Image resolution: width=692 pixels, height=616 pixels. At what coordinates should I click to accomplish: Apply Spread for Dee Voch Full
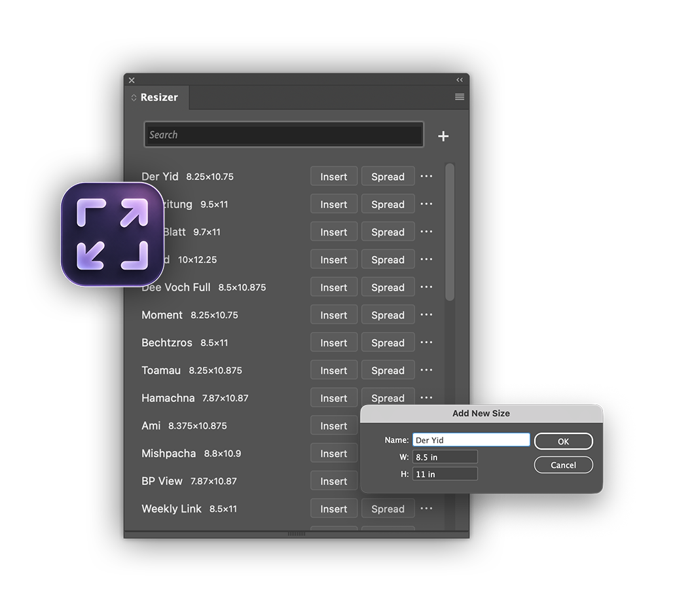coord(388,287)
